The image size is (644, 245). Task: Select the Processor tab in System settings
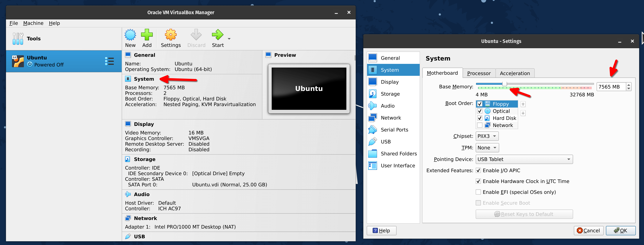coord(479,73)
